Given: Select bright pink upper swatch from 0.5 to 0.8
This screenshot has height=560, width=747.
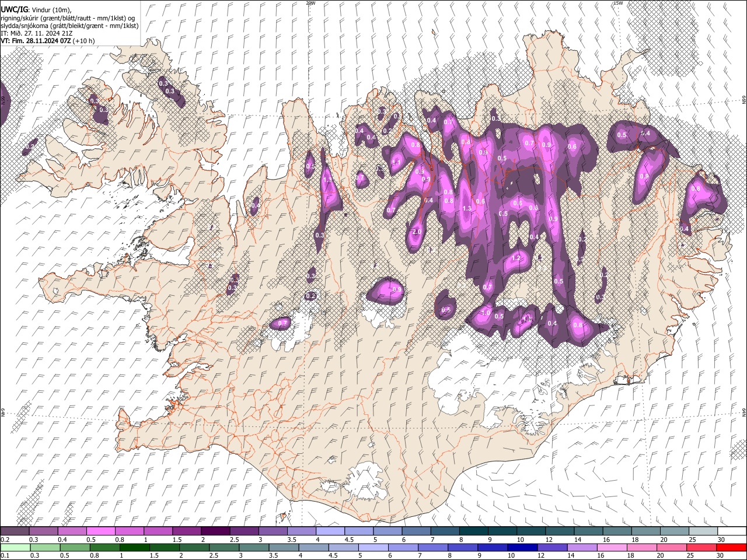Looking at the screenshot, I should (101, 531).
